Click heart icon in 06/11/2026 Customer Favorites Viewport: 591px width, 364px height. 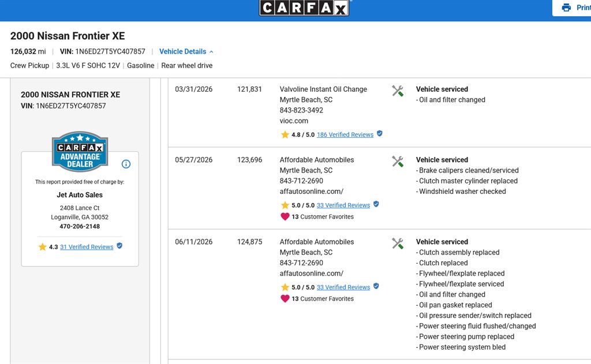coord(285,299)
